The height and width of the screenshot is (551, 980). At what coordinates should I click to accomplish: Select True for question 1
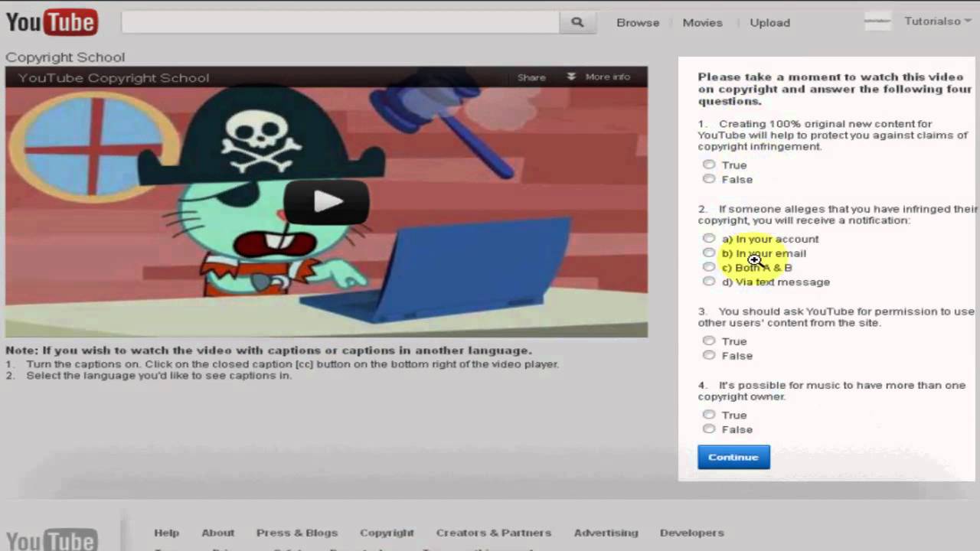709,165
